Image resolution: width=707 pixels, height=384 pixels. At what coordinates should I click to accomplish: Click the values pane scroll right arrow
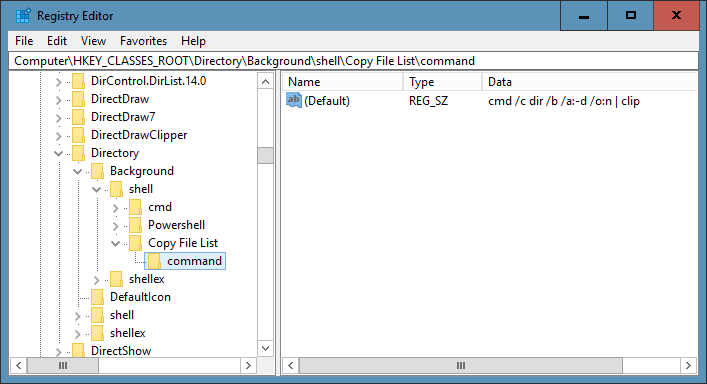[x=688, y=366]
